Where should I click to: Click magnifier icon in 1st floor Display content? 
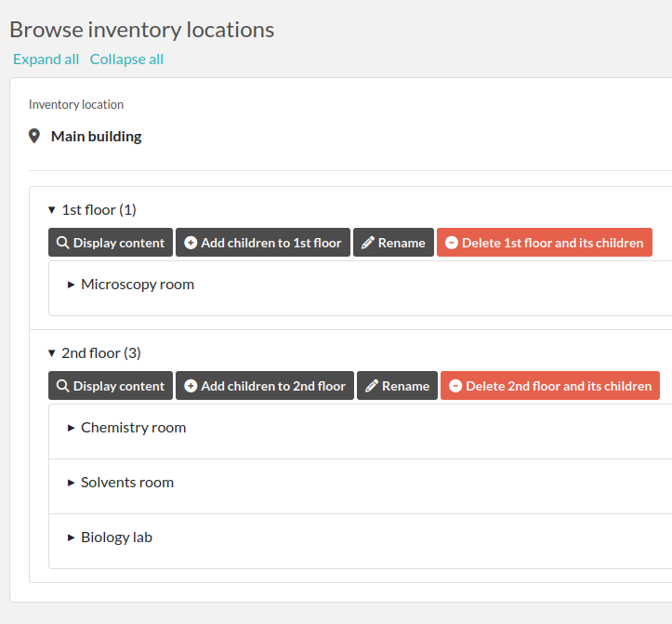62,243
